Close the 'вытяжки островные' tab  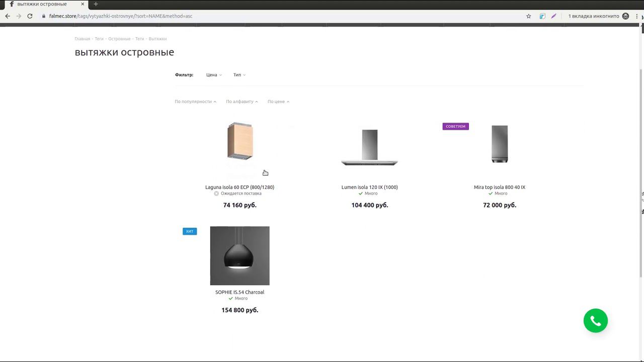pyautogui.click(x=83, y=4)
